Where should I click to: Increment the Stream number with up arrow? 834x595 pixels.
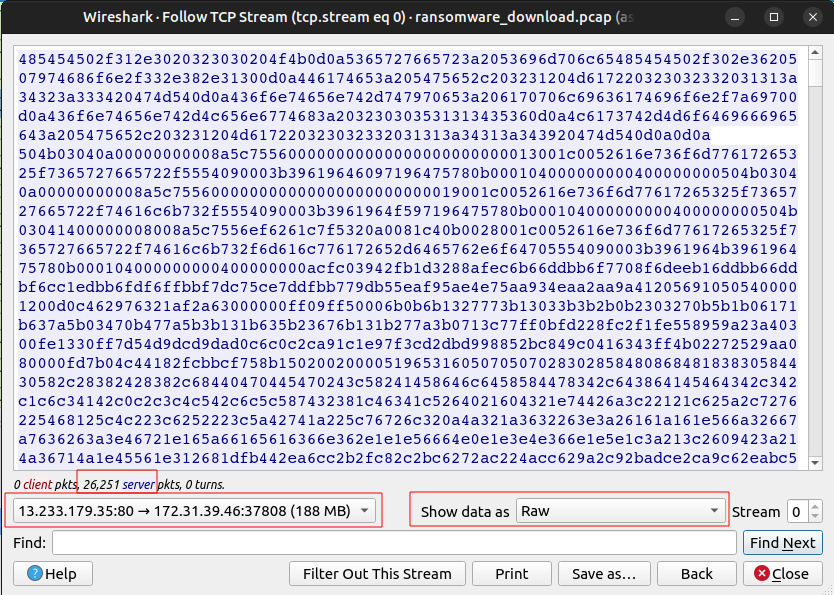point(815,506)
